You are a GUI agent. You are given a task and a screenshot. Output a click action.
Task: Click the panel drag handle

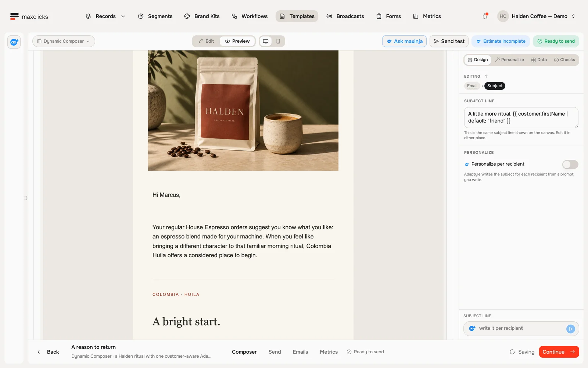coord(26,198)
